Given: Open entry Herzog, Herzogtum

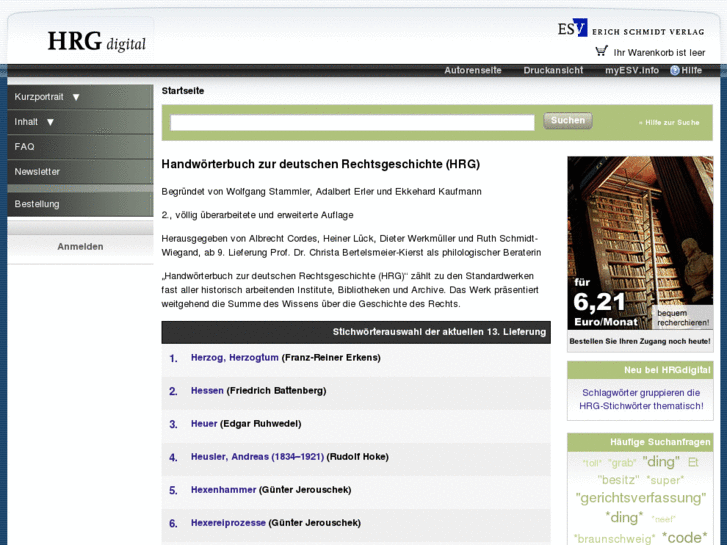Looking at the screenshot, I should click(235, 358).
